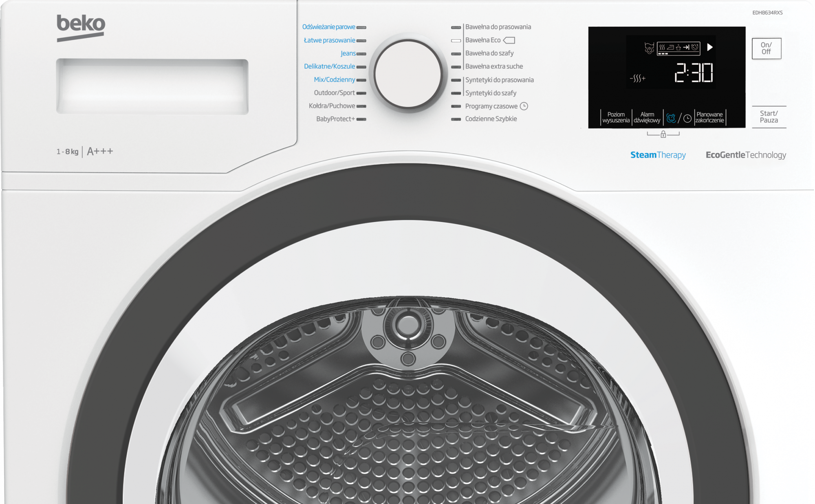
Task: Click the round program selector dial
Action: point(408,74)
